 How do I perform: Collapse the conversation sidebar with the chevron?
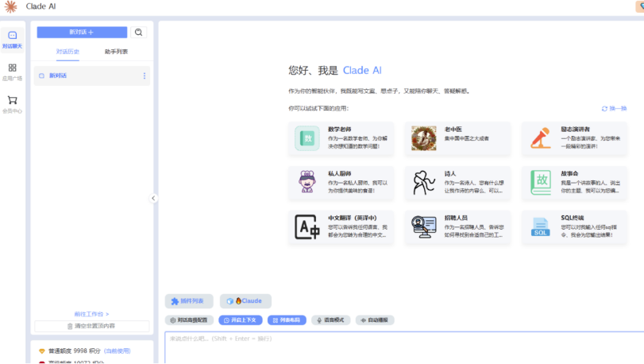coord(153,199)
